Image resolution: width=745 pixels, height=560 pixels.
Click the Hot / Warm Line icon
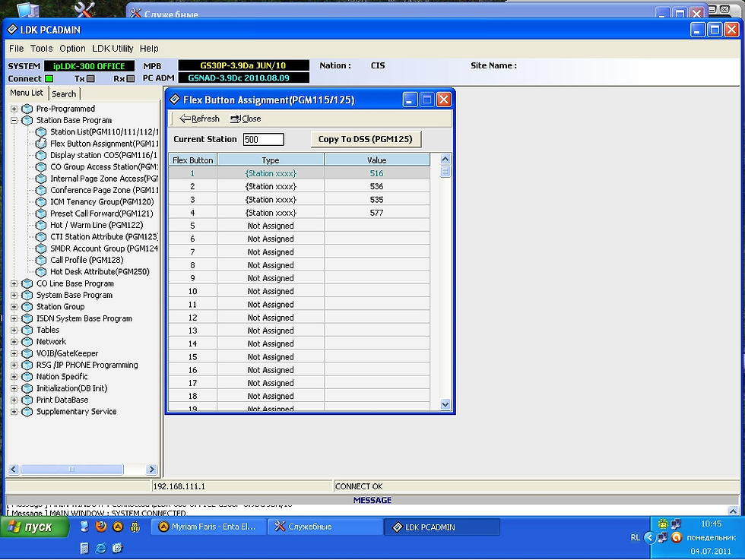tap(41, 225)
